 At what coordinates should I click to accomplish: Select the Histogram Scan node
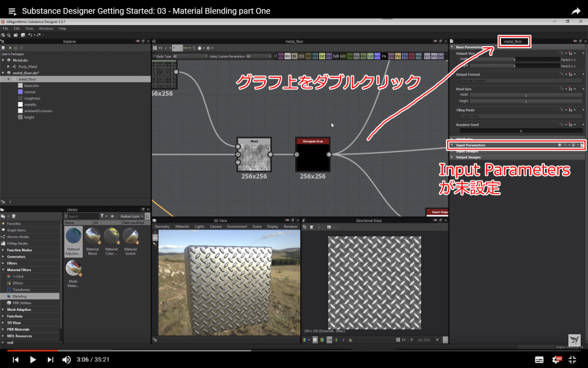[x=313, y=155]
